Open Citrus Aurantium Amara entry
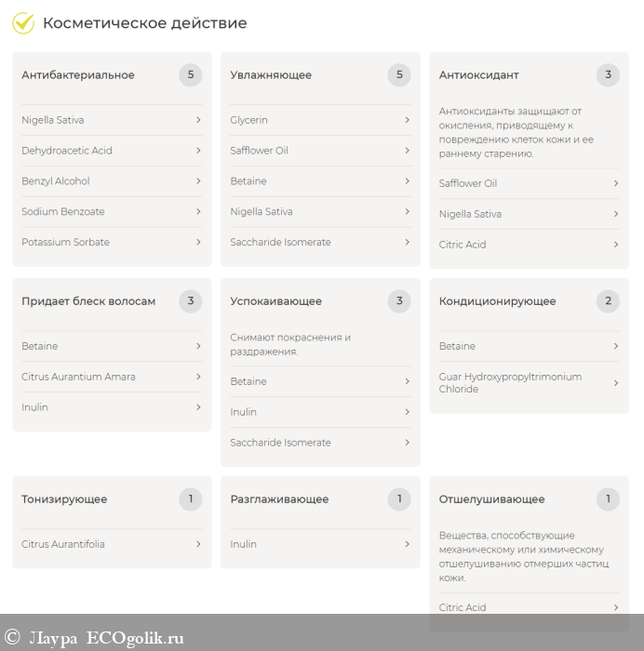Image resolution: width=644 pixels, height=651 pixels. click(78, 377)
